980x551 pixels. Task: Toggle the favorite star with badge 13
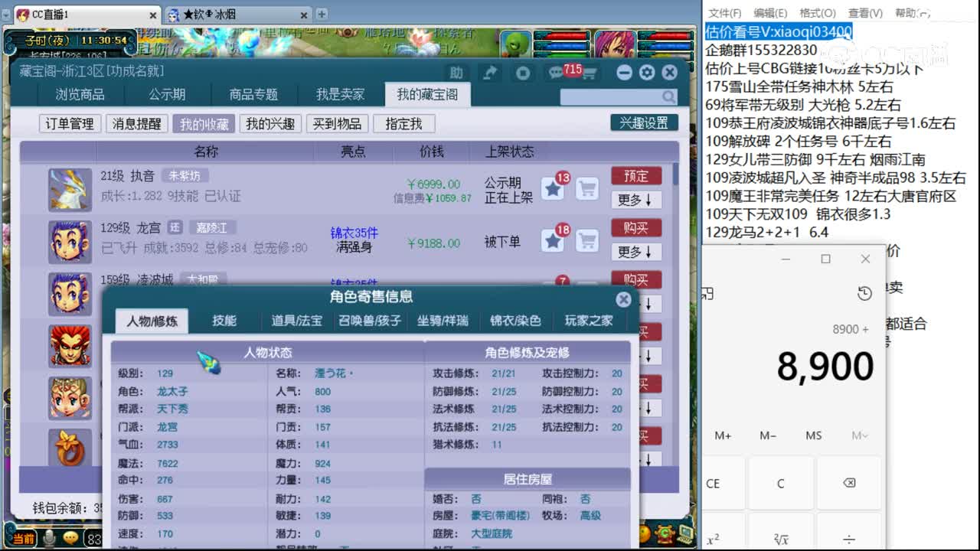coord(553,188)
